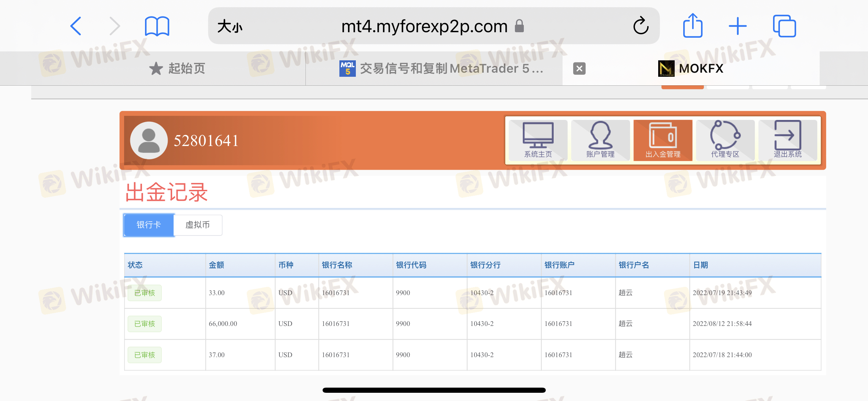The width and height of the screenshot is (868, 401).
Task: Tap the 大小 text size button
Action: click(230, 26)
